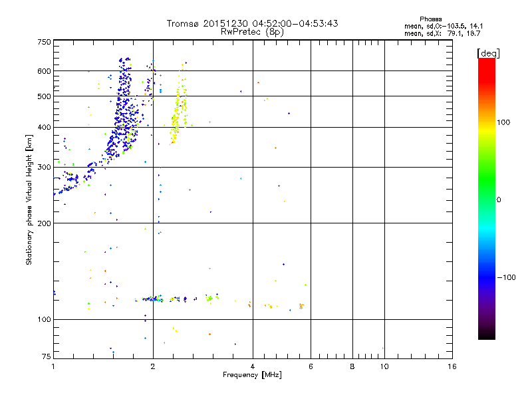Click the "Stationary phase Virtual Height [km]" y-axis title

29,199
